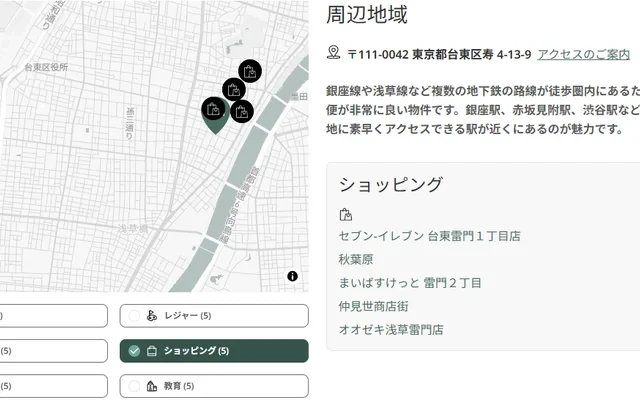This screenshot has width=640, height=400.
Task: Select オオゼキ浅草雷門店 list entry
Action: 391,329
